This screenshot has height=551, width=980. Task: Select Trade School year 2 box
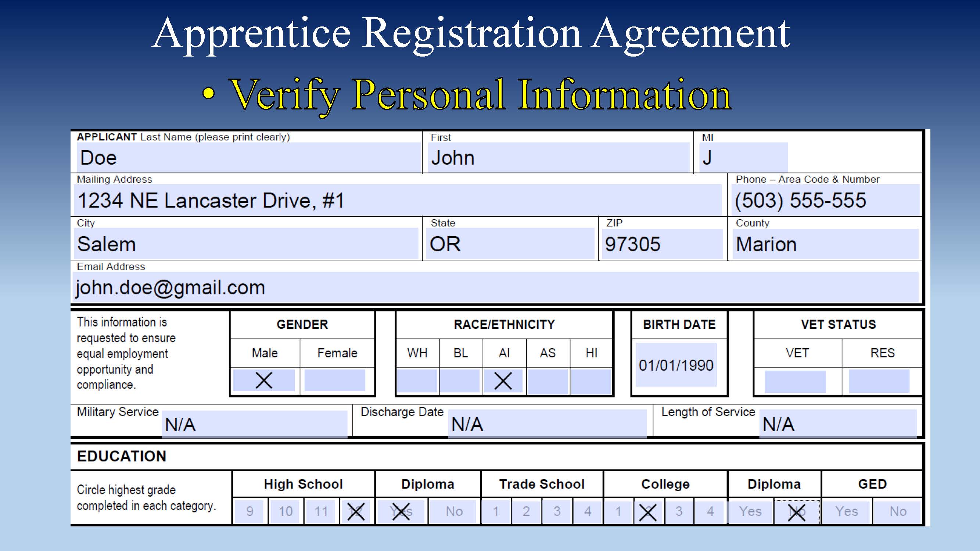pyautogui.click(x=526, y=511)
